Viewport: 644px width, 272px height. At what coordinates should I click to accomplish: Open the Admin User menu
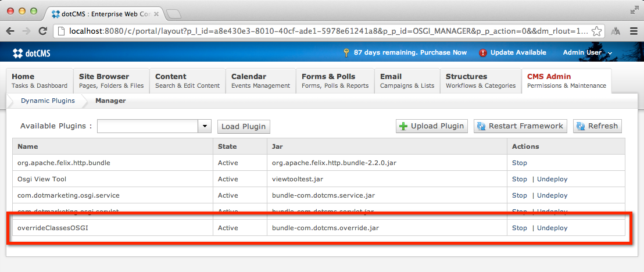click(x=587, y=53)
